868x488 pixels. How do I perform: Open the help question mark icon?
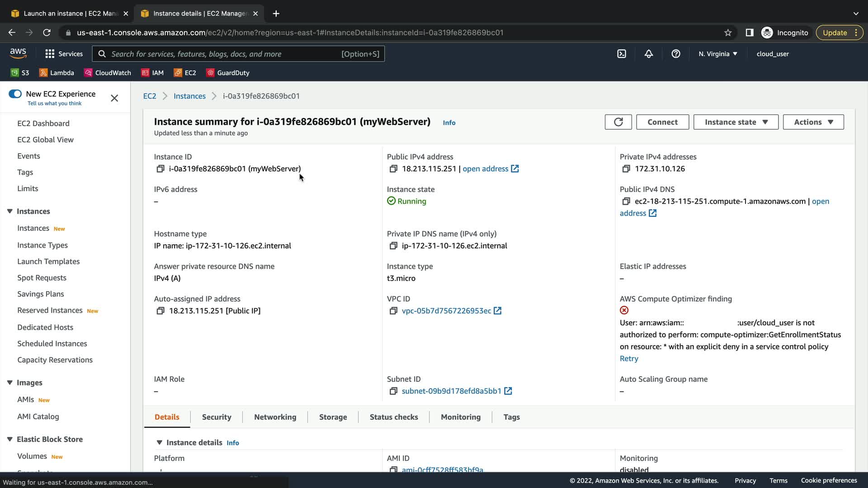(675, 54)
